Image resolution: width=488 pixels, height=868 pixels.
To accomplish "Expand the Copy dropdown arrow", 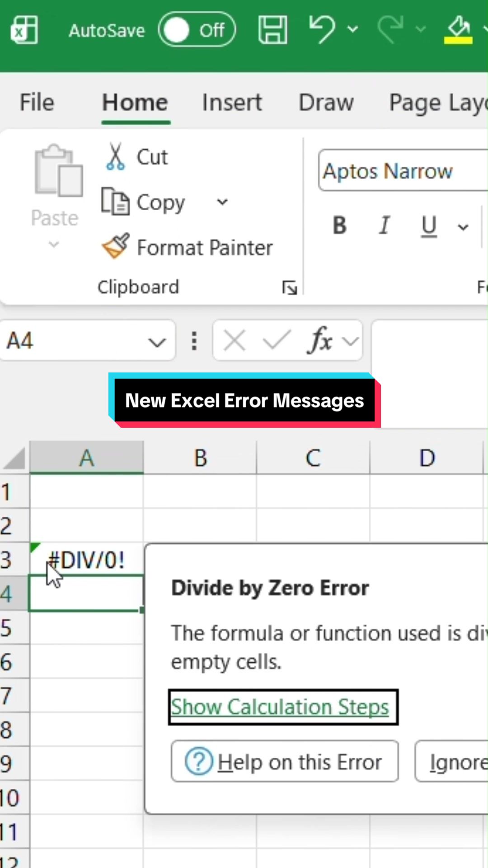I will pyautogui.click(x=222, y=202).
